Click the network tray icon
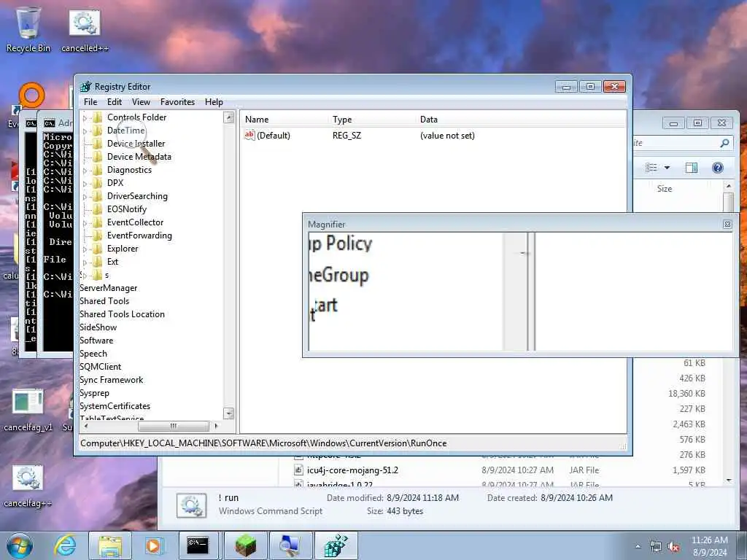Viewport: 747px width, 560px height. click(656, 547)
